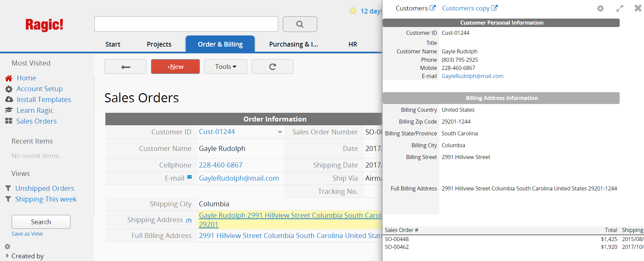Click the Account Setup gear icon
This screenshot has width=644, height=261.
(x=9, y=89)
